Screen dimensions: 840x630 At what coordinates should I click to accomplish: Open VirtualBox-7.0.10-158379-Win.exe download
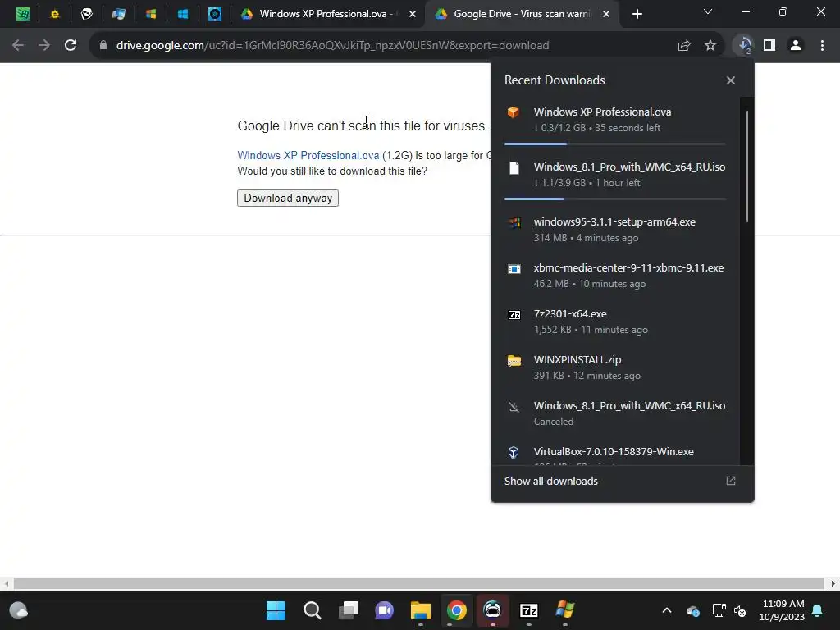[x=615, y=453]
